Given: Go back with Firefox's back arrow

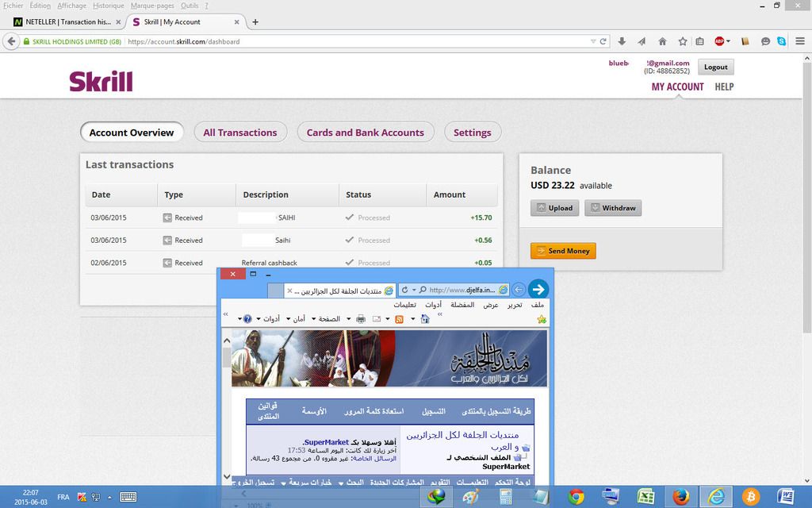Looking at the screenshot, I should pyautogui.click(x=11, y=41).
